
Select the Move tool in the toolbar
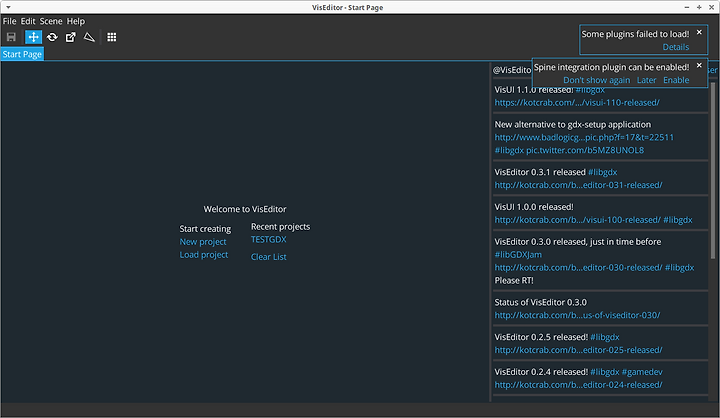pos(34,37)
